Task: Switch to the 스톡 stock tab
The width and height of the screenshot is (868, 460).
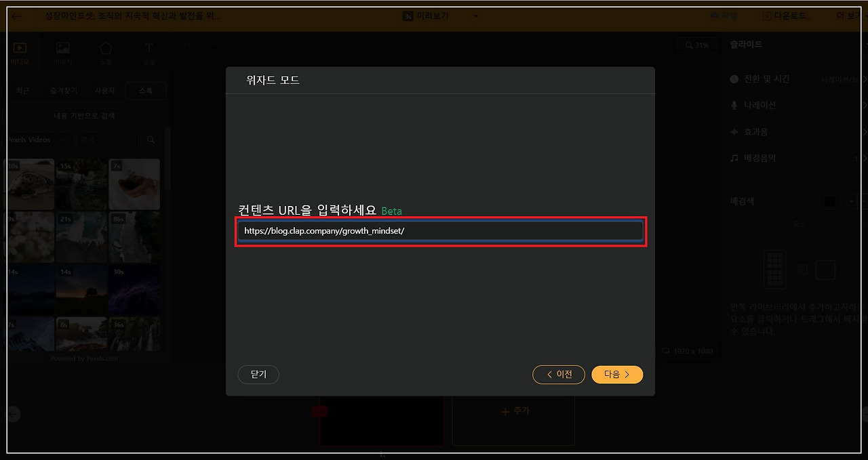Action: point(146,91)
